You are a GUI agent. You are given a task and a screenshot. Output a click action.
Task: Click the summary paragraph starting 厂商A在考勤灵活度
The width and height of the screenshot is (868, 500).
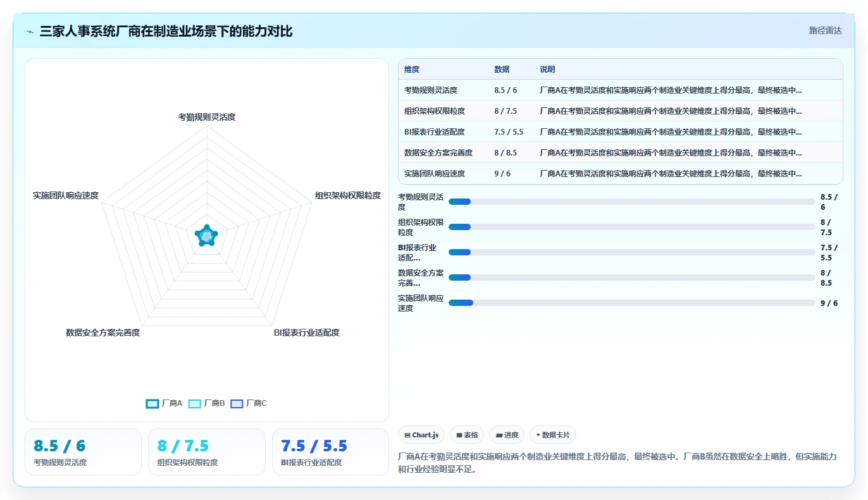click(x=617, y=463)
